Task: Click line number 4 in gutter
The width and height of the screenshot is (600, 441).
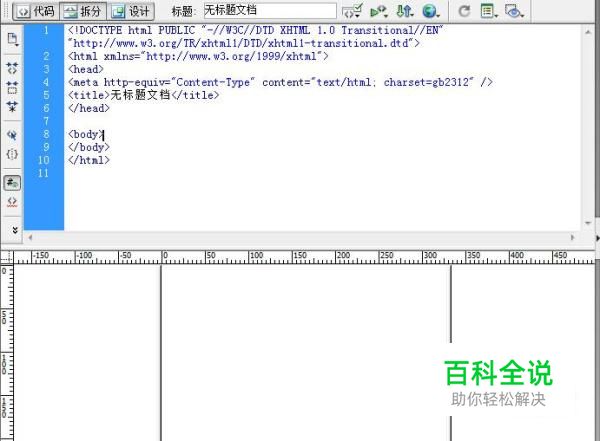Action: 46,82
